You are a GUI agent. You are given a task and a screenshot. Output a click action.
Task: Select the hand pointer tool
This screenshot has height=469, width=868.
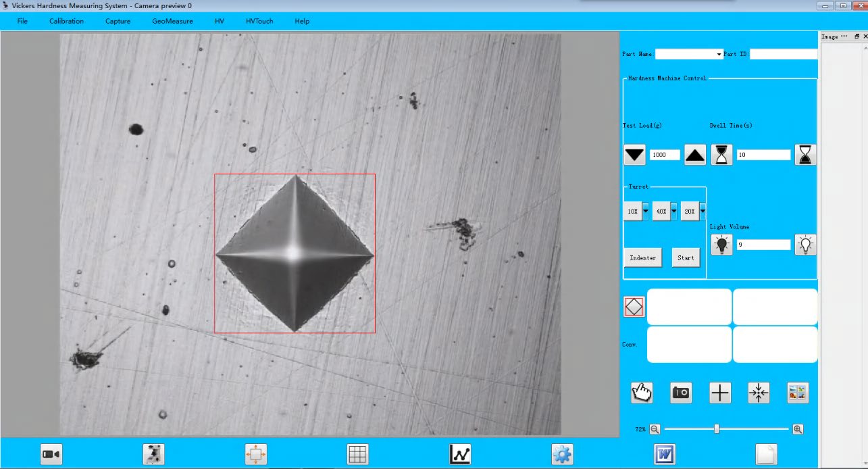[641, 392]
